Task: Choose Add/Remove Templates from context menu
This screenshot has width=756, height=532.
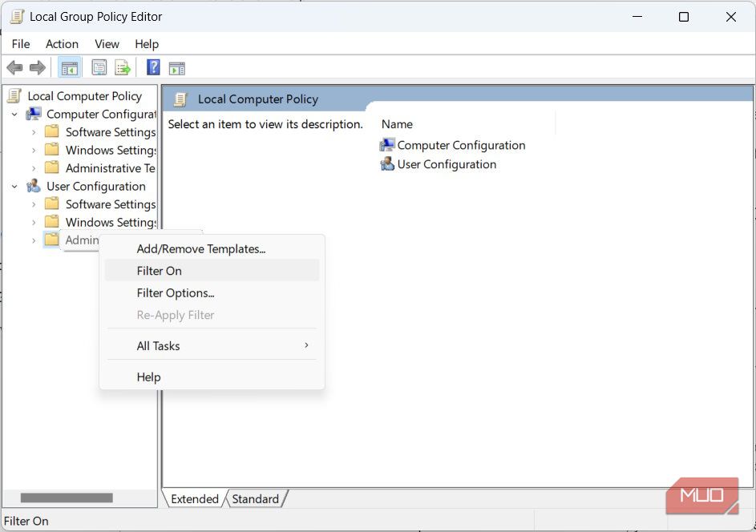Action: click(x=212, y=248)
